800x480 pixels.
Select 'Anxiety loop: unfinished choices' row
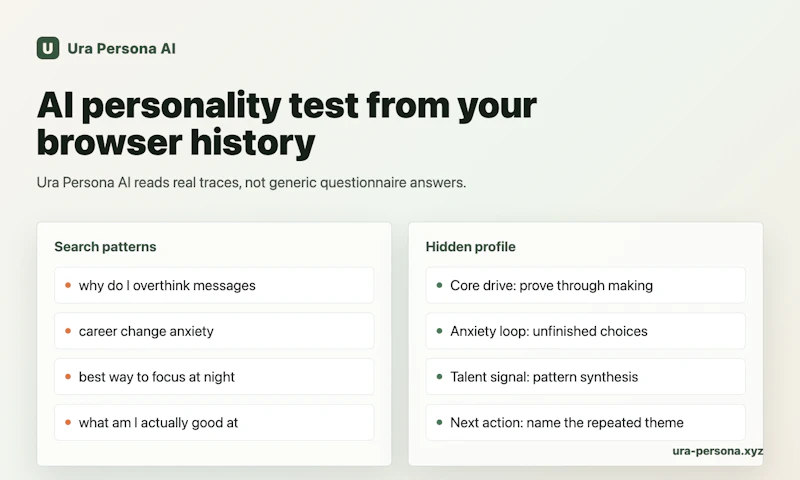tap(585, 331)
